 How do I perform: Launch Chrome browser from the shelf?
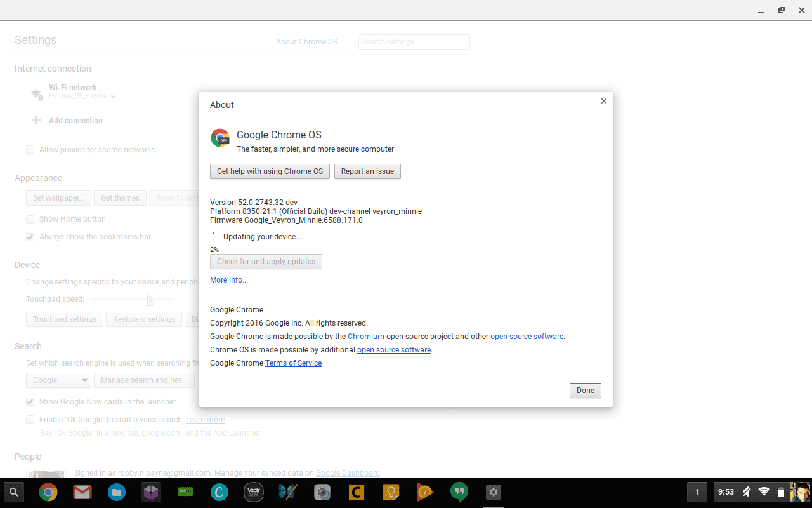coord(48,492)
